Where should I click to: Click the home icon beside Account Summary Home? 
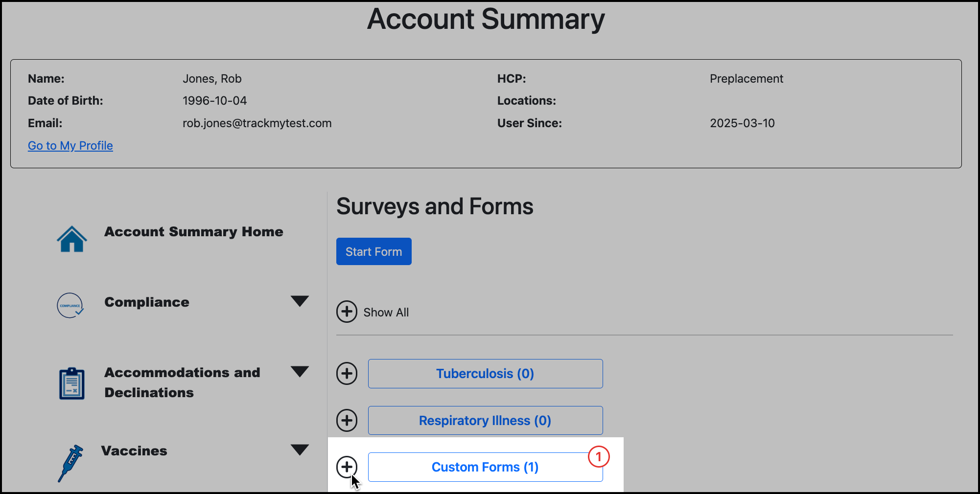click(71, 239)
